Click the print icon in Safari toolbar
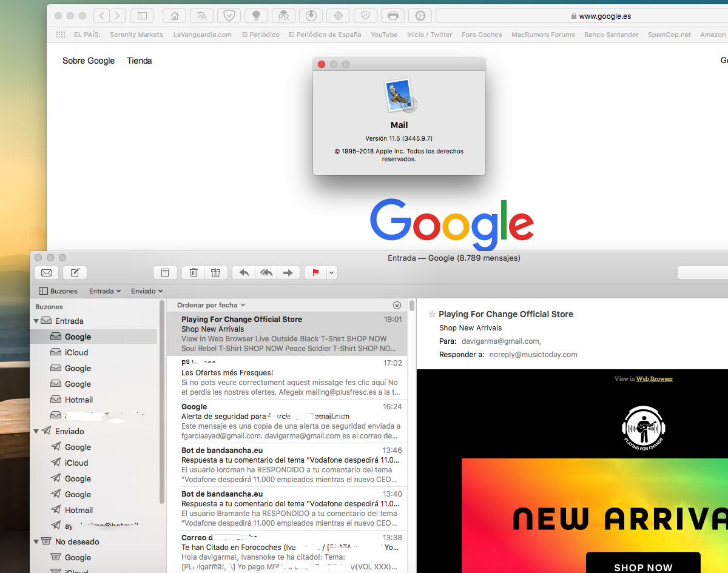The image size is (728, 573). click(x=393, y=16)
